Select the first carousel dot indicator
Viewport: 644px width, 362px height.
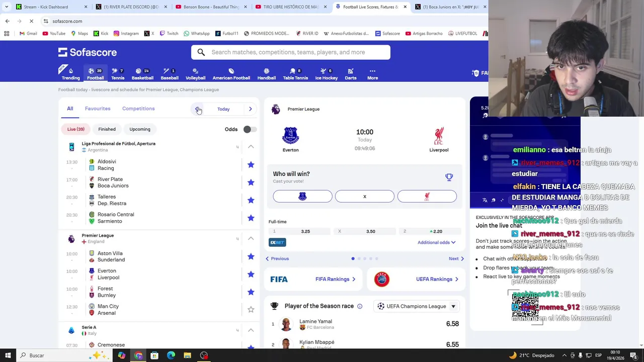(x=353, y=258)
